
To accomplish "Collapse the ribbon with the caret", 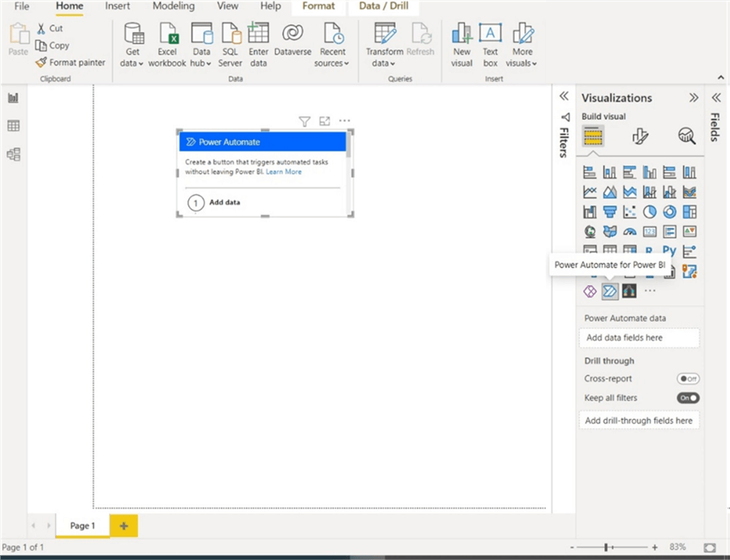I will pyautogui.click(x=721, y=78).
